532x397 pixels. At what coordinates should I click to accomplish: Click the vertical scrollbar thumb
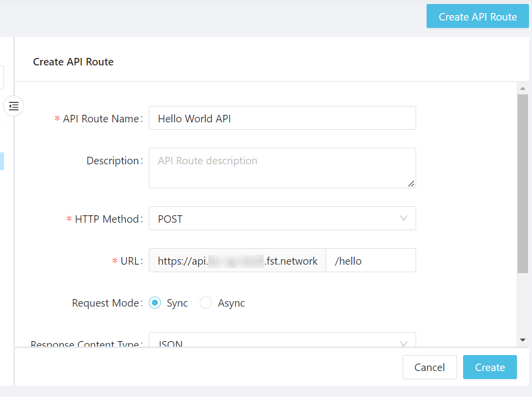(523, 183)
